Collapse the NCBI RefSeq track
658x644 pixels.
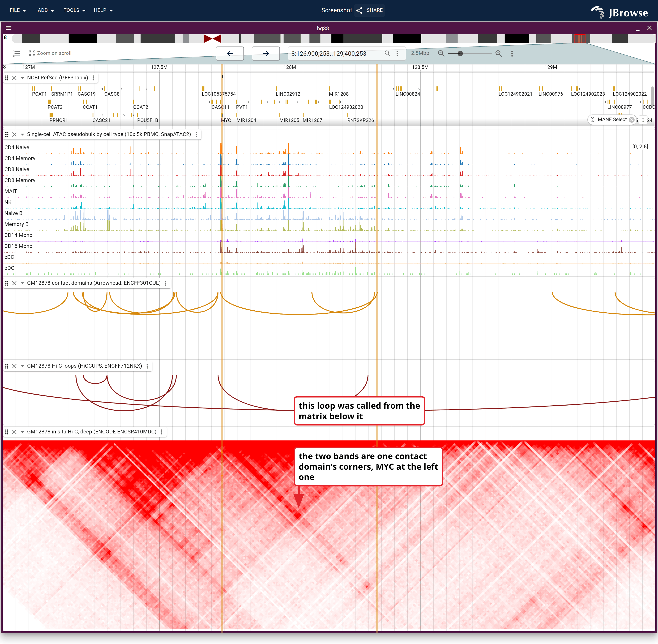pos(22,78)
